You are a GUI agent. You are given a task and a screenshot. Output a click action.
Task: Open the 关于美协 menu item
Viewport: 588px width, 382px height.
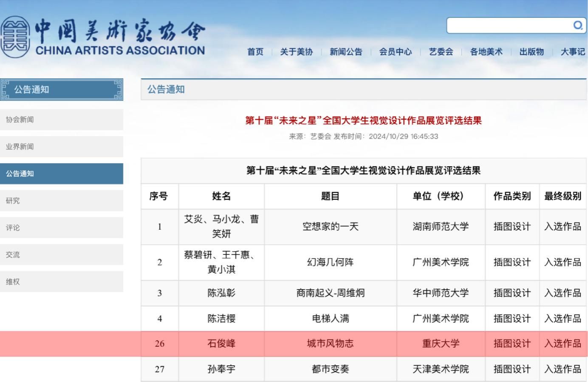pyautogui.click(x=296, y=52)
